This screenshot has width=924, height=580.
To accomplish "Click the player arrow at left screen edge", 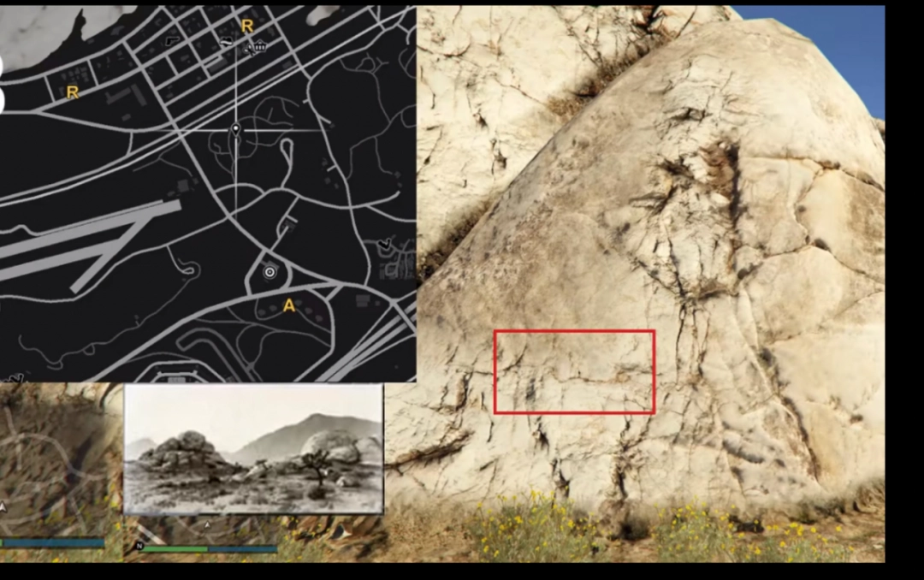I will point(3,507).
